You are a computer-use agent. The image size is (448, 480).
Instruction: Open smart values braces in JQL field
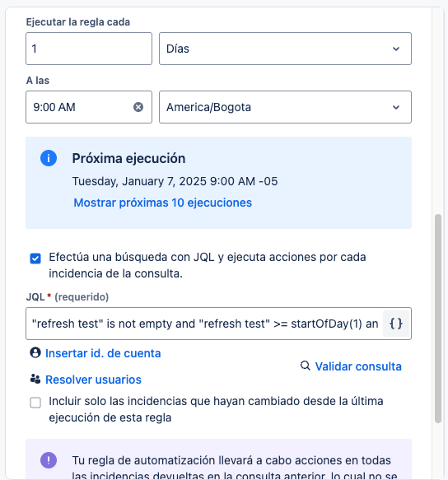pyautogui.click(x=396, y=324)
